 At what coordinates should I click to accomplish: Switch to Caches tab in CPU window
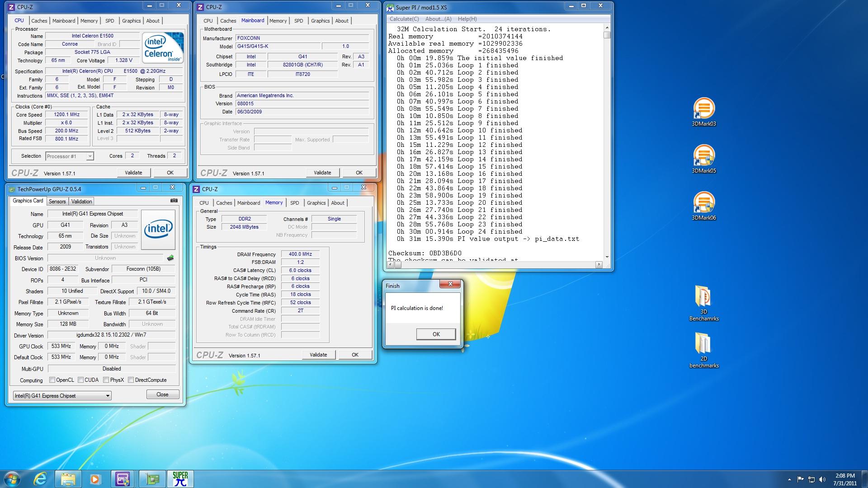(39, 21)
